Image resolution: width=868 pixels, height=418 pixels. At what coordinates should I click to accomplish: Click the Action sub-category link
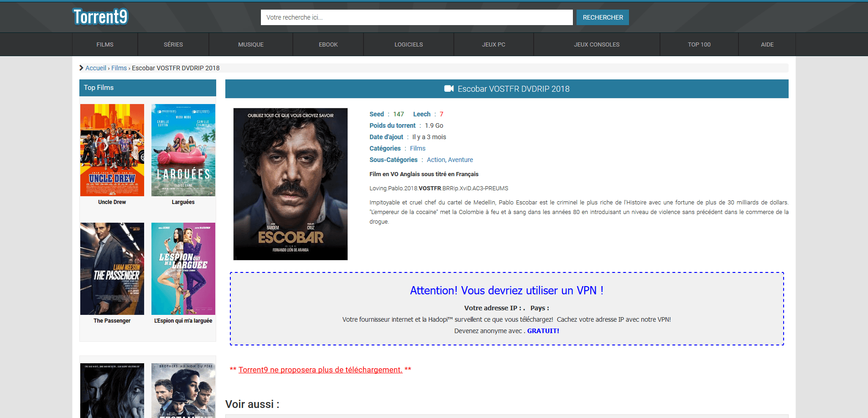pyautogui.click(x=436, y=160)
